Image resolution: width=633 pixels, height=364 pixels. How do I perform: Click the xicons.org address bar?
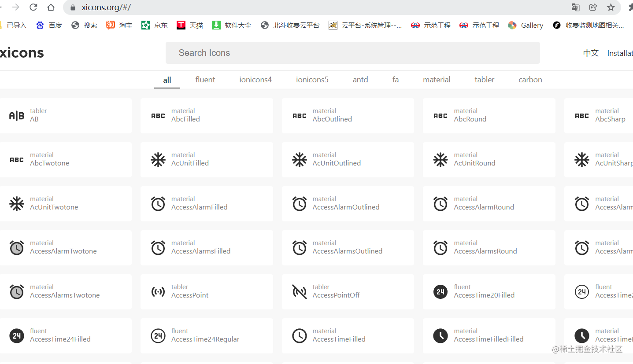pos(317,7)
